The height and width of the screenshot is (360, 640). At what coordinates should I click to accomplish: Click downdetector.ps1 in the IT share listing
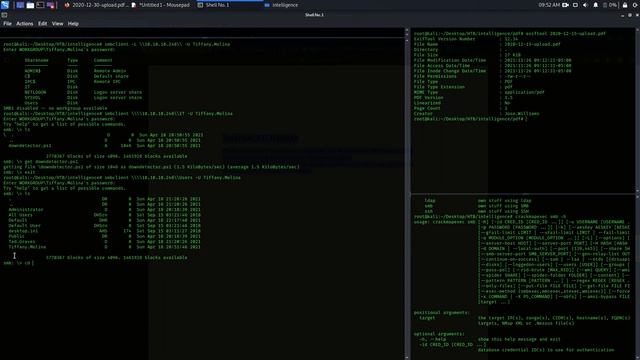pyautogui.click(x=30, y=145)
